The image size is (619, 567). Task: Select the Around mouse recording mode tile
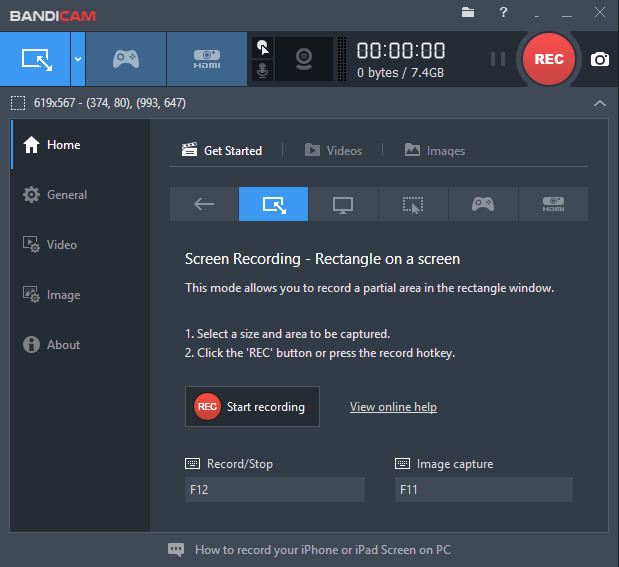click(x=413, y=204)
